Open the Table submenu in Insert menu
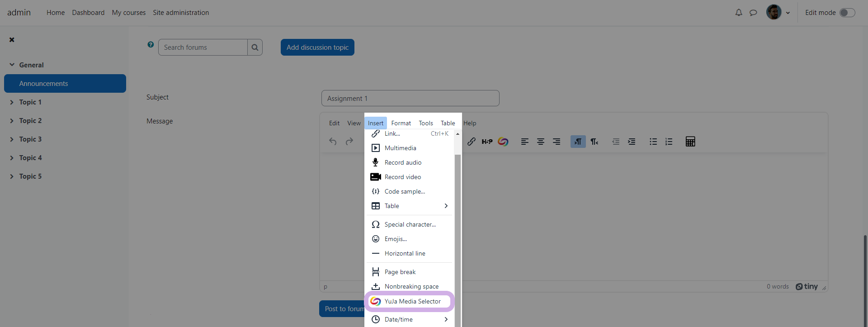Screen dimensions: 868x327 410,206
